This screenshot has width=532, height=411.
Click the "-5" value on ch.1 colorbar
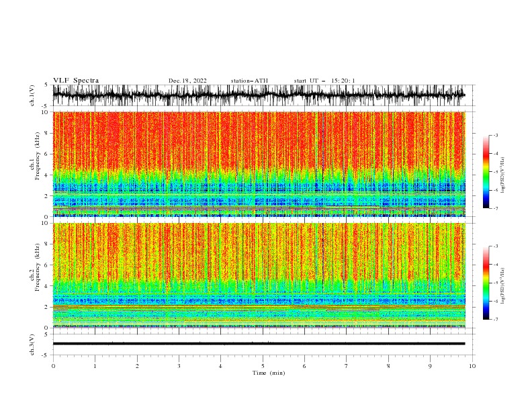click(x=496, y=172)
